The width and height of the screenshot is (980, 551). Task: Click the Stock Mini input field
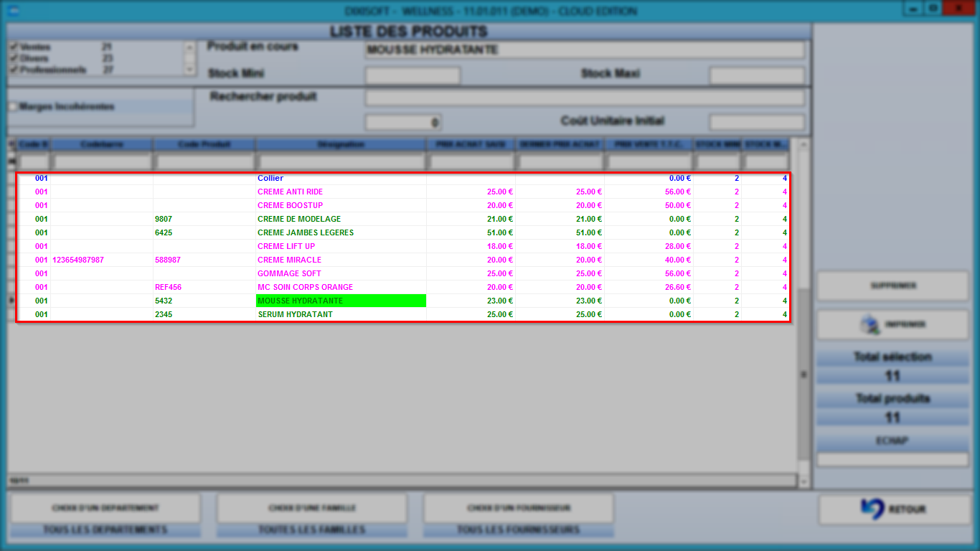click(x=413, y=75)
